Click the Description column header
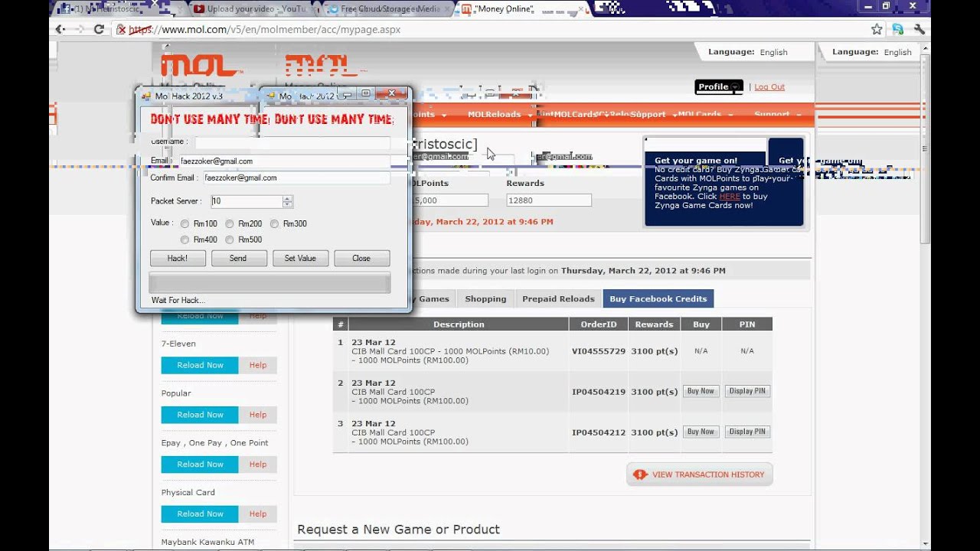The height and width of the screenshot is (551, 980). [459, 324]
